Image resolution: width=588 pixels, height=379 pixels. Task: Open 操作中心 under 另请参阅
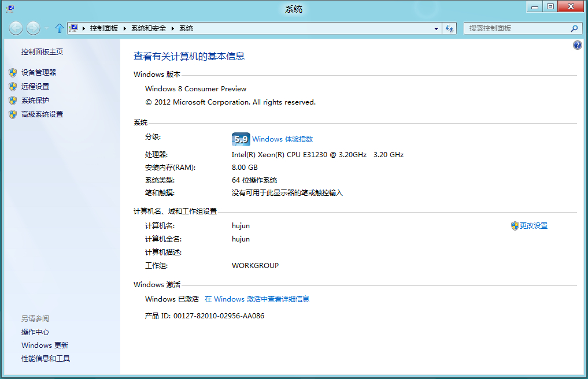(35, 332)
